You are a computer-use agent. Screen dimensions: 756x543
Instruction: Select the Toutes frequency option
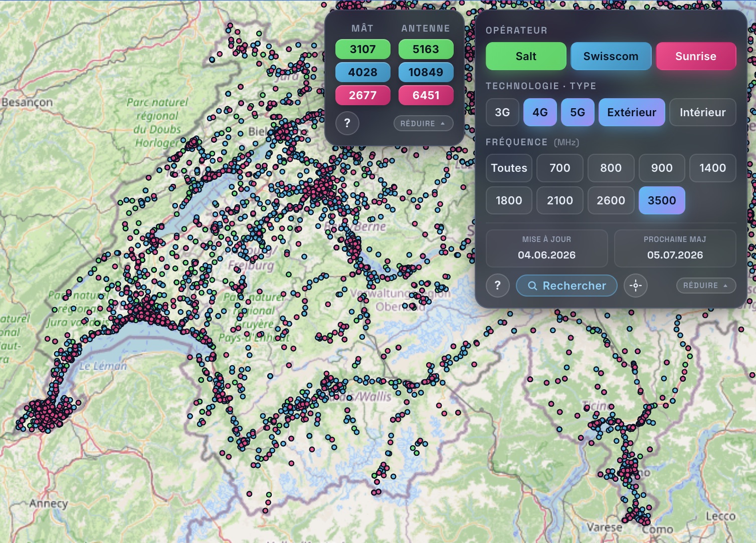509,168
